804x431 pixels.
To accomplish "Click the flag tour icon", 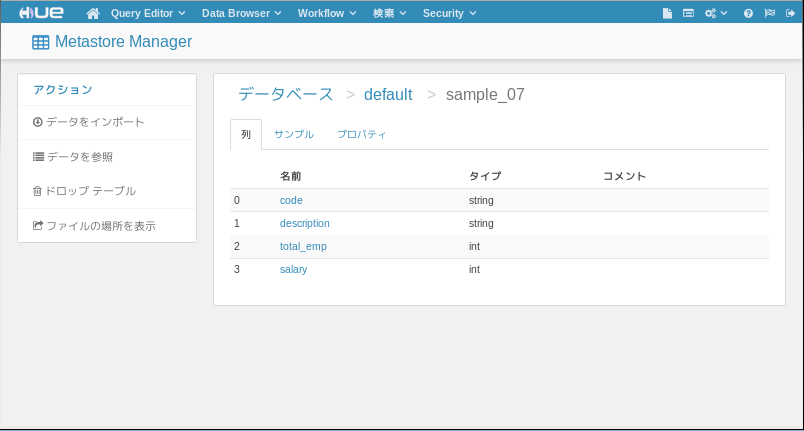I will [x=770, y=13].
